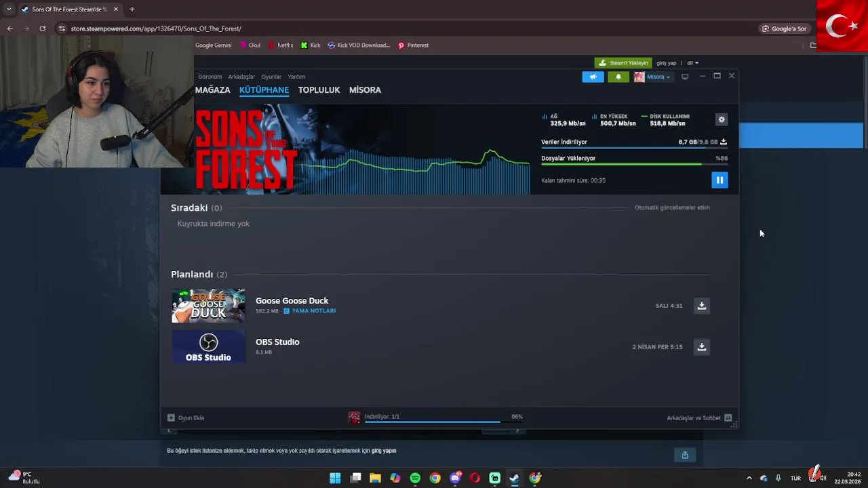This screenshot has height=488, width=868.
Task: Pause the Sons Of The Forest download
Action: [719, 180]
